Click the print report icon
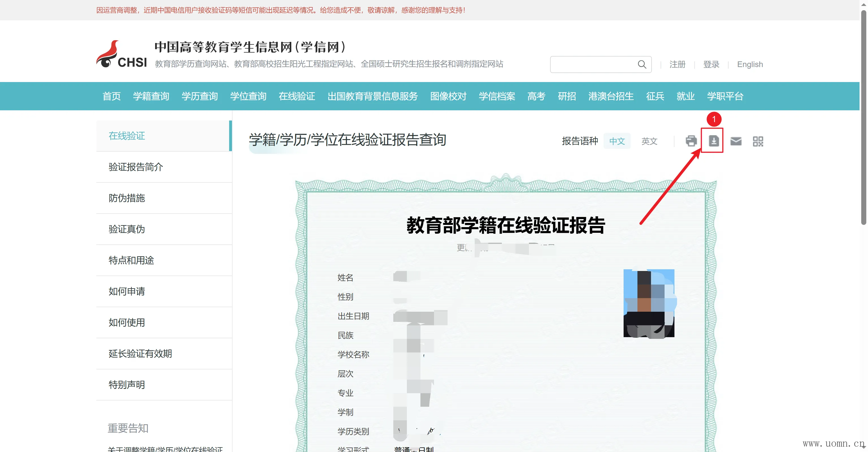This screenshot has width=868, height=452. click(691, 141)
